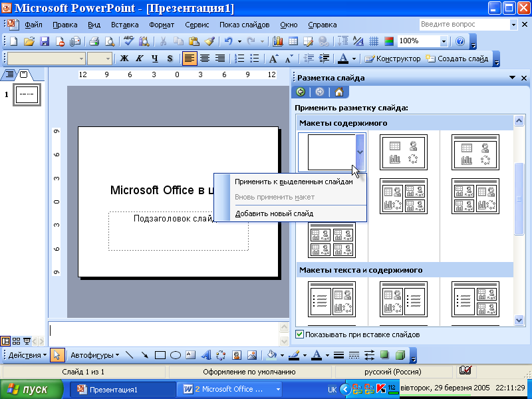532x399 pixels.
Task: Uncheck 'Показывать при вставке слайдов' checkbox
Action: [x=299, y=334]
